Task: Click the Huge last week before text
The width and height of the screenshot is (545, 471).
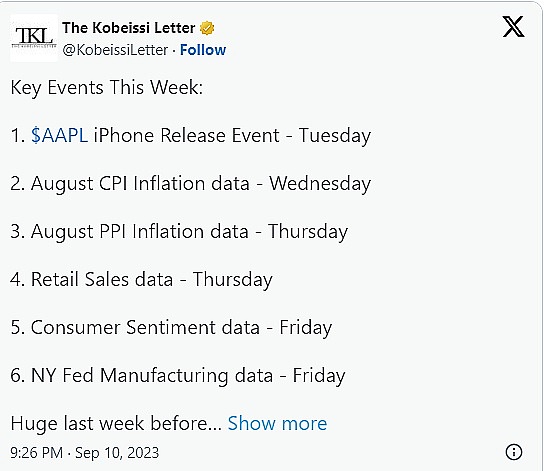Action: (x=116, y=423)
